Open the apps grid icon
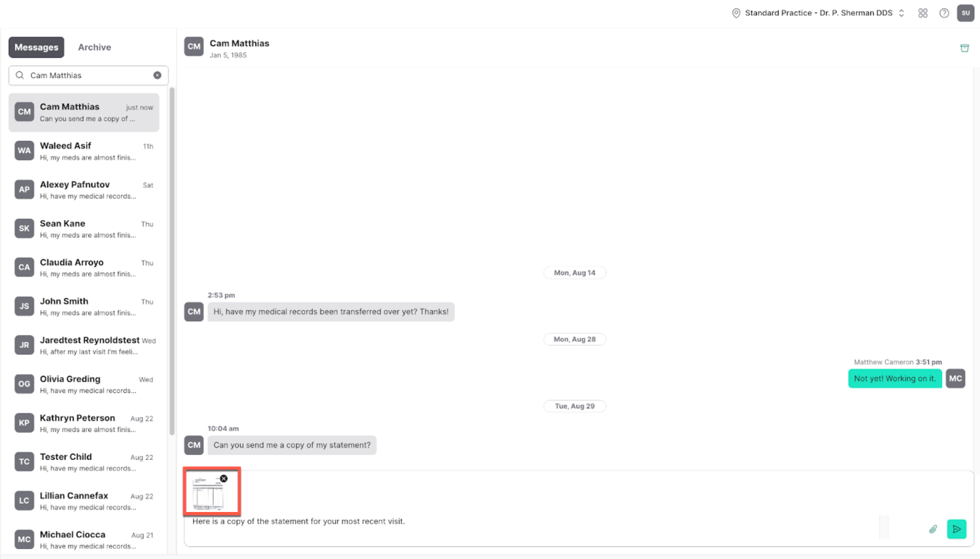This screenshot has width=980, height=559. point(923,13)
